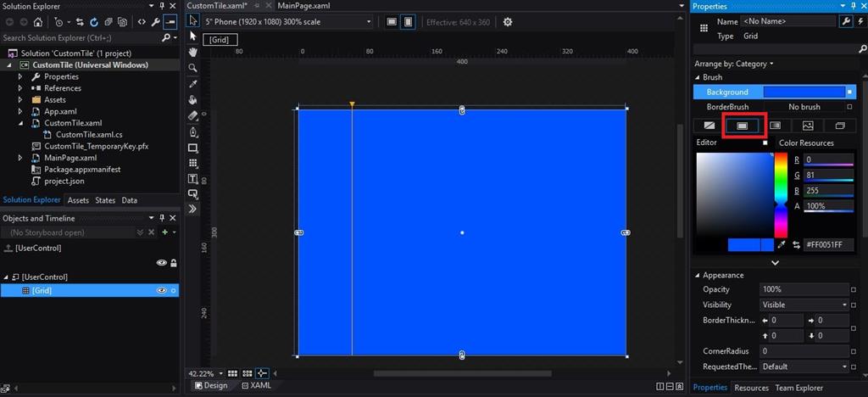868x397 pixels.
Task: Switch to the Data tab
Action: tap(130, 200)
